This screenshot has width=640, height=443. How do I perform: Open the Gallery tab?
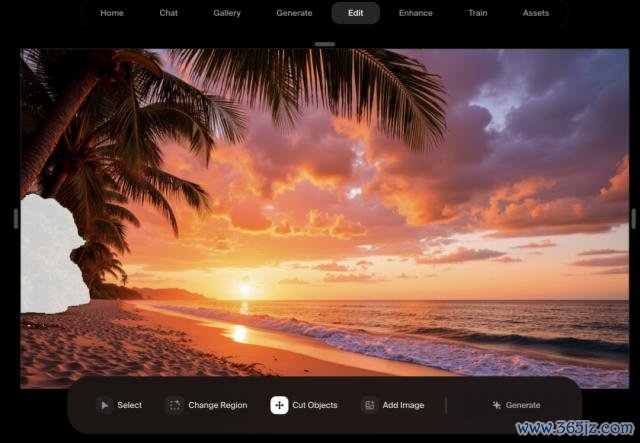coord(227,13)
